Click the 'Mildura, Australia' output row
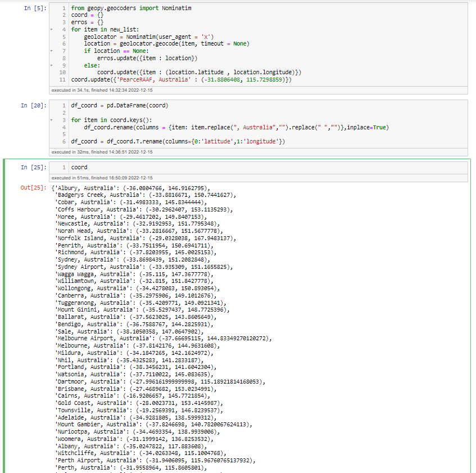The image size is (476, 473). coord(134,353)
